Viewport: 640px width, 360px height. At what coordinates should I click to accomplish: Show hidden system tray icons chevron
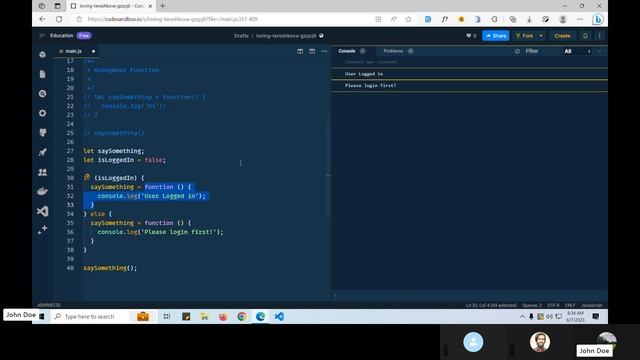[522, 316]
